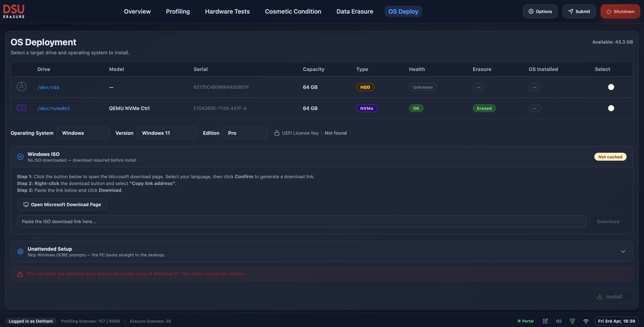Select the /dev/nvme0n1 drive radio button
644x327 pixels.
pos(611,108)
